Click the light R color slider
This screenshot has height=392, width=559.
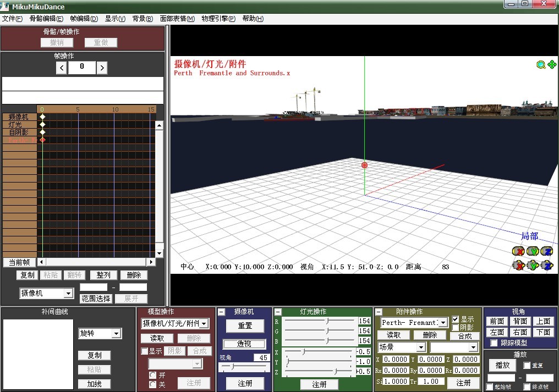coord(319,321)
